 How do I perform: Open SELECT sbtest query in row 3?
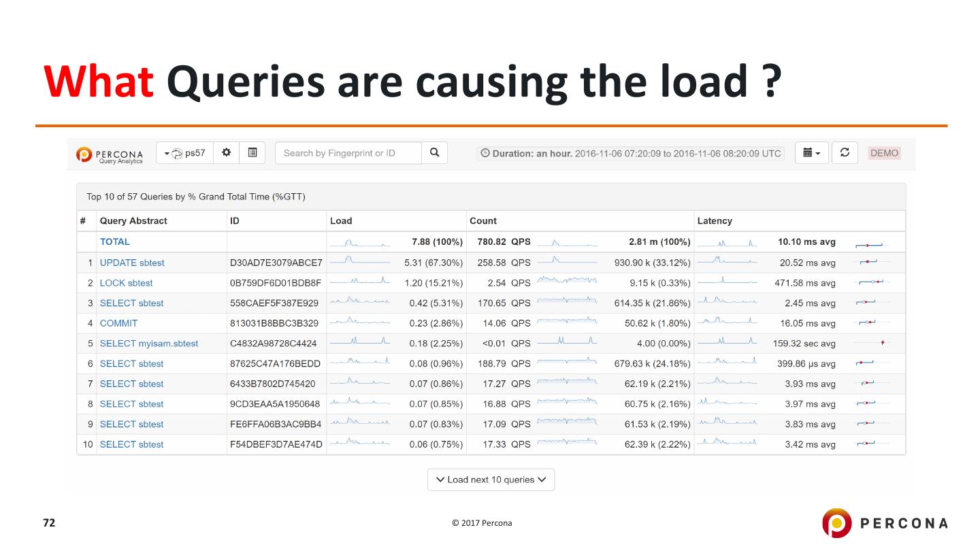[x=131, y=303]
